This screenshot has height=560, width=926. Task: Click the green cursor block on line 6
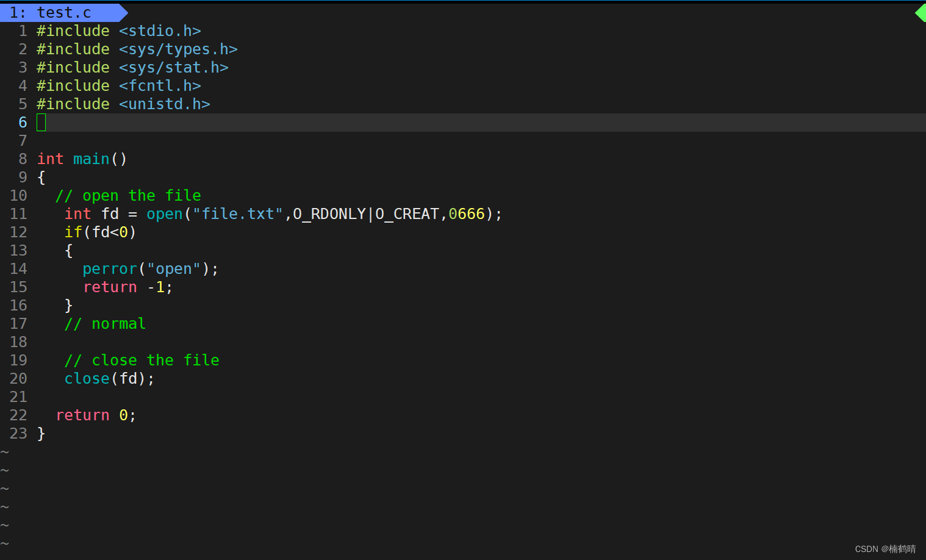tap(41, 123)
